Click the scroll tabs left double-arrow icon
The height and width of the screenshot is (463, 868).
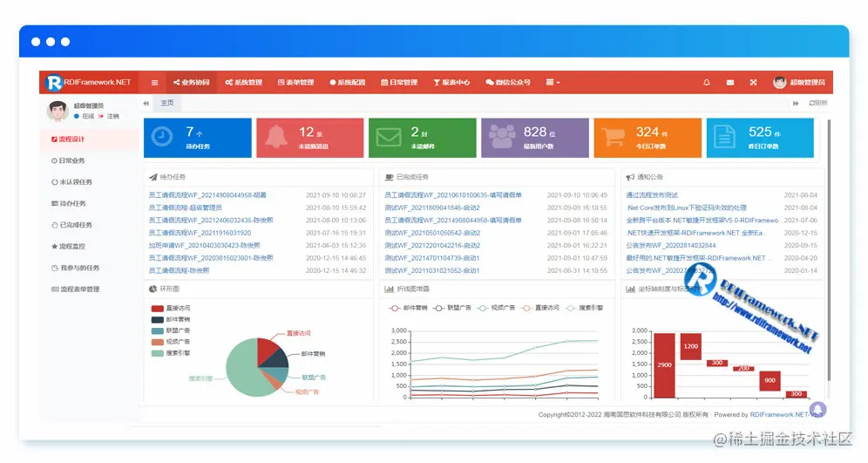coord(146,103)
